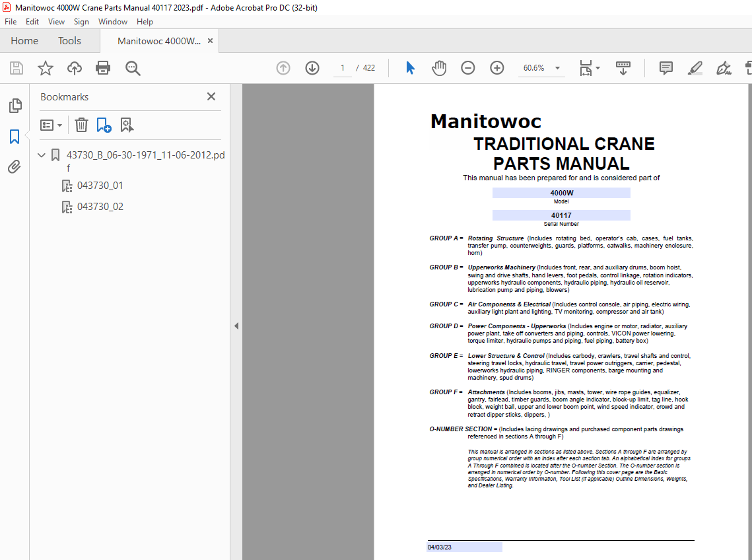
Task: Open the Find text magnifier tool
Action: coord(132,68)
